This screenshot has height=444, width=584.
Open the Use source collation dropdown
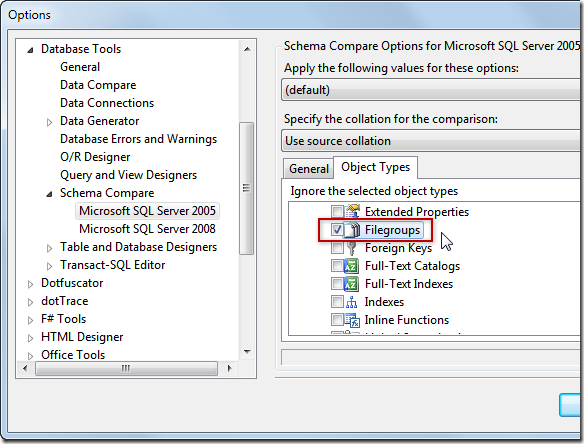pos(432,141)
